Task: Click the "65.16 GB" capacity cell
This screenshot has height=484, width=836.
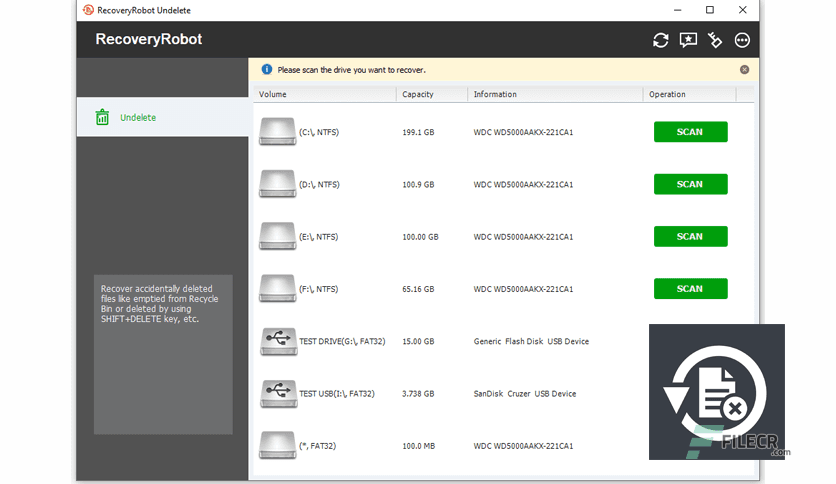Action: click(419, 289)
